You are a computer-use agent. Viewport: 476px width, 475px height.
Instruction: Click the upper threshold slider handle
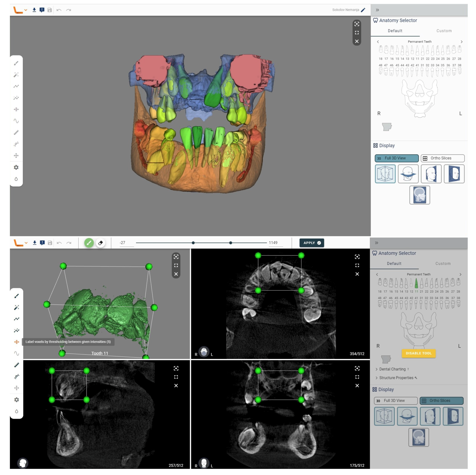click(231, 243)
